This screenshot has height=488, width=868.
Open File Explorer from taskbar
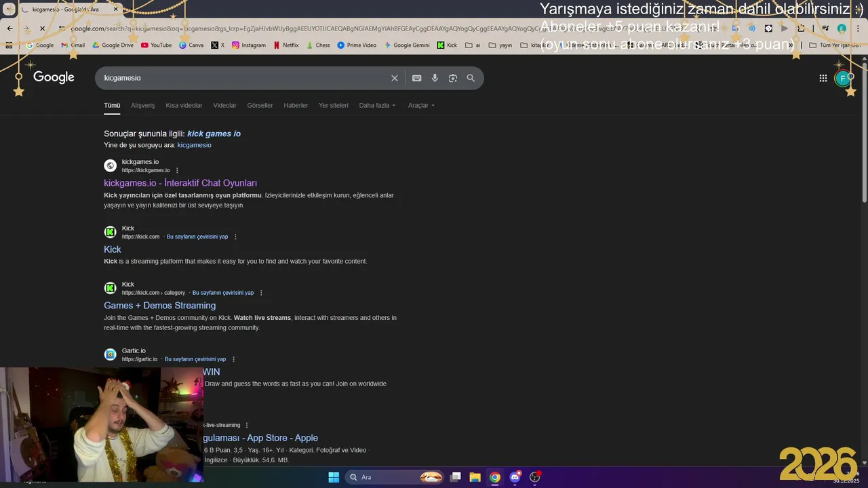point(475,477)
